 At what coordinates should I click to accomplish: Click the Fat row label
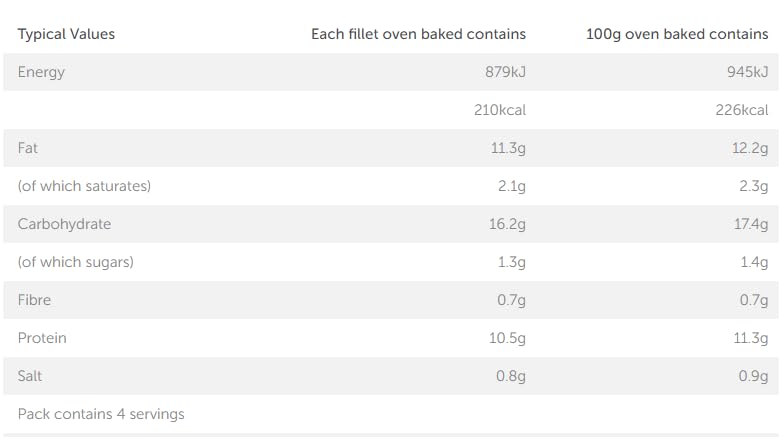click(x=28, y=148)
